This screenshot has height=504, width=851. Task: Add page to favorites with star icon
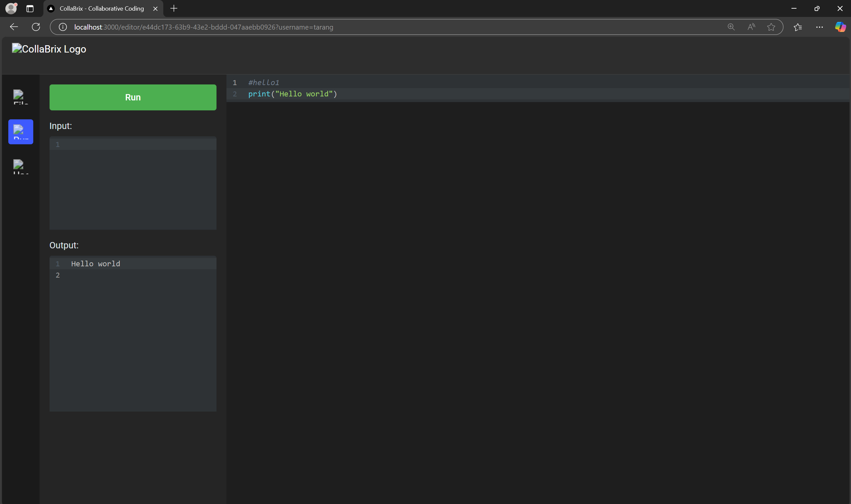point(771,27)
